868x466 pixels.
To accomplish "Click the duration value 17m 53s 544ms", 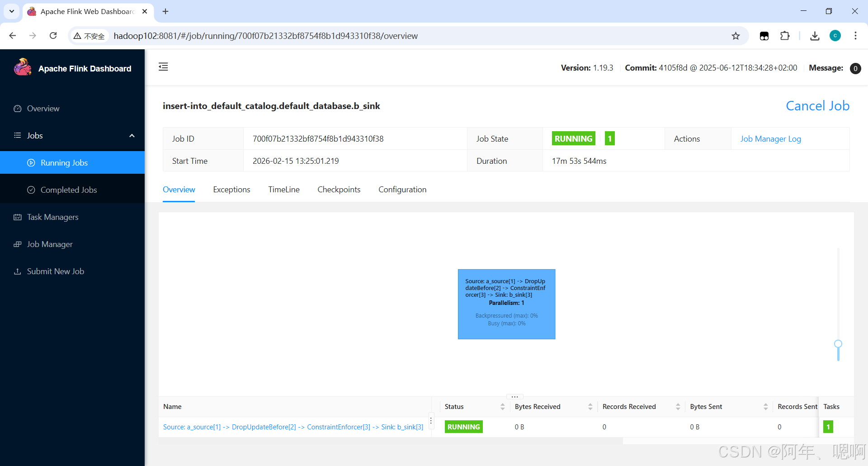I will [x=579, y=161].
